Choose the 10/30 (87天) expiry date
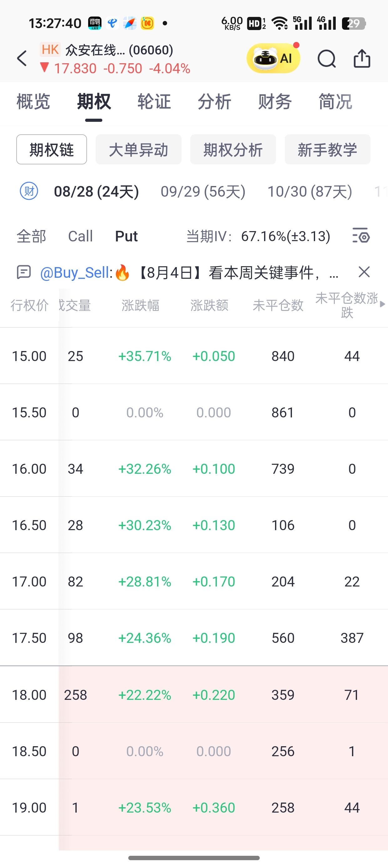This screenshot has width=388, height=868. [310, 191]
